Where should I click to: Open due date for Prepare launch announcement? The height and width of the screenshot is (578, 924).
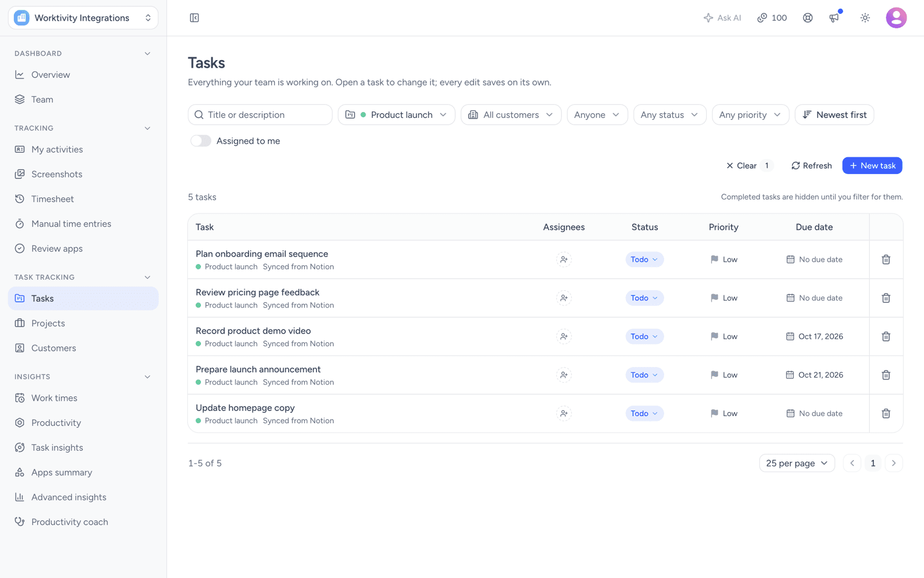[814, 375]
